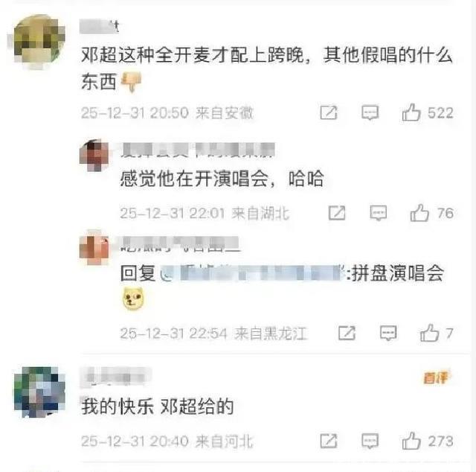Viewport: 476px width, 472px height.
Task: Open replies on the 湖北 comment
Action: (379, 213)
